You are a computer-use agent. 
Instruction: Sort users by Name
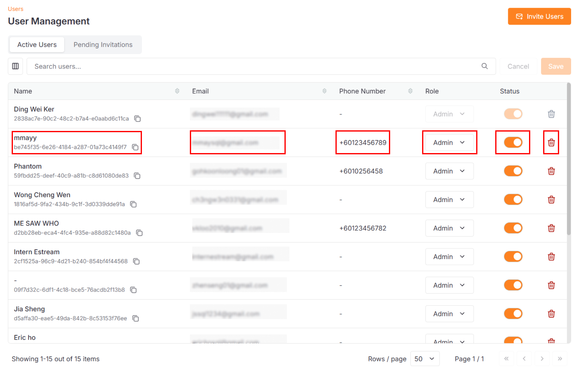pos(177,91)
